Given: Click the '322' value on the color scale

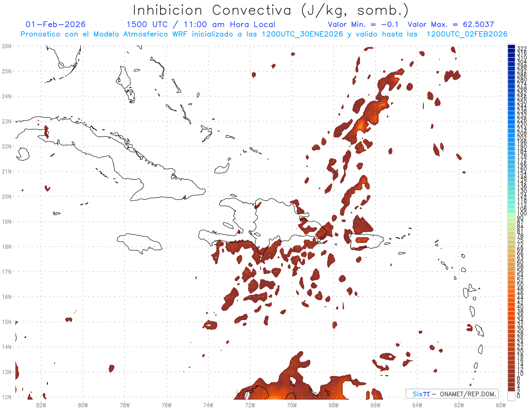Looking at the screenshot, I should 522,48.
